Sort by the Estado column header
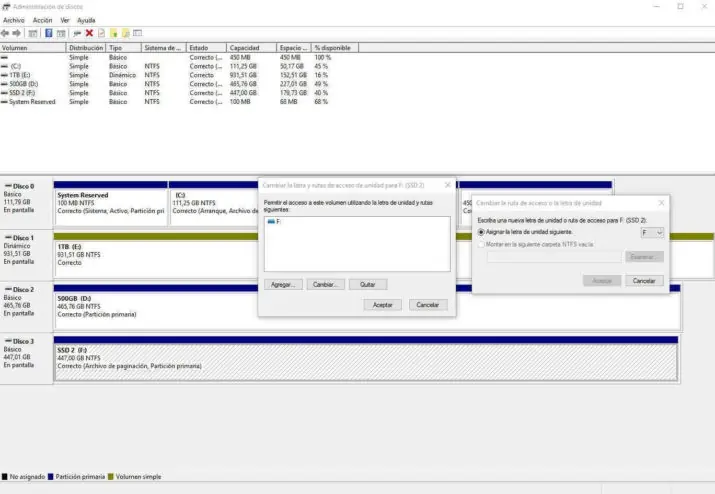 [x=206, y=47]
